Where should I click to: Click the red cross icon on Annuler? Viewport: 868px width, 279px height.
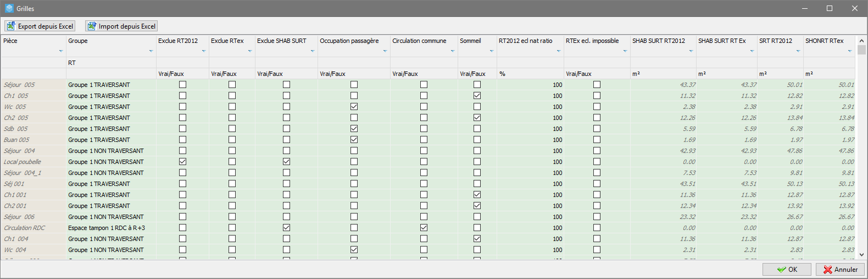coord(827,270)
